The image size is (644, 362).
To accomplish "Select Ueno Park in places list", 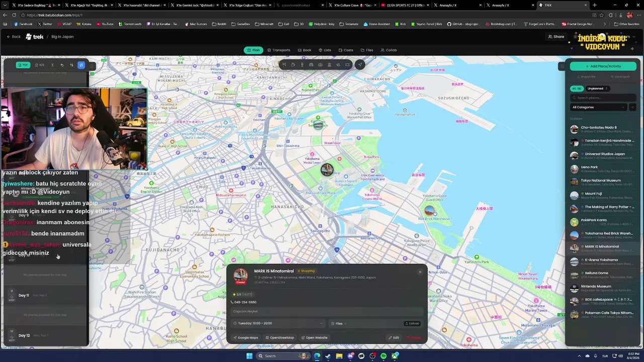I will click(603, 169).
